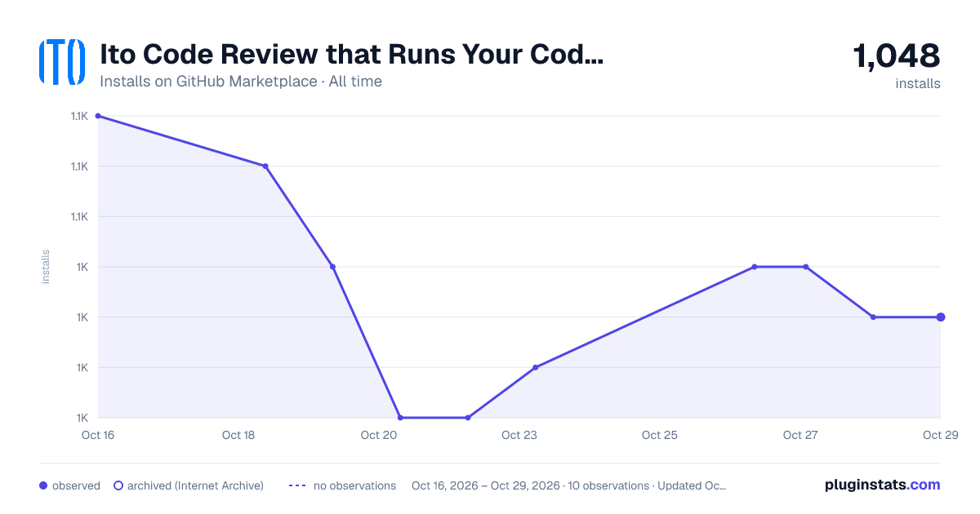Click the 'Oct 18' x-axis label

tap(238, 435)
